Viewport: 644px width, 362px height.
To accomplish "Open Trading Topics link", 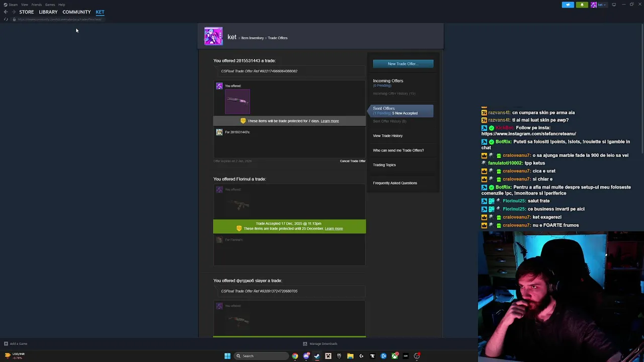I will click(384, 165).
